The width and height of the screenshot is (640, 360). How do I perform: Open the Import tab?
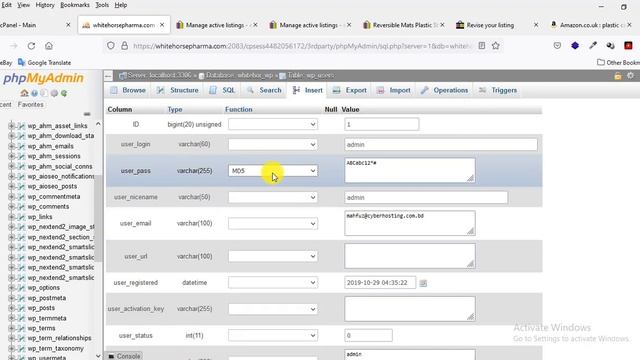[394, 90]
